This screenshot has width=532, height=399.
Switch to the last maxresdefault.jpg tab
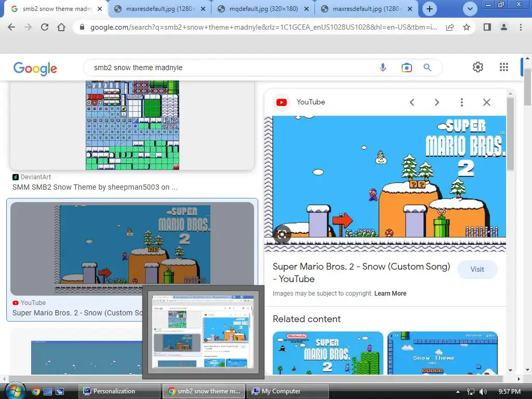[366, 9]
